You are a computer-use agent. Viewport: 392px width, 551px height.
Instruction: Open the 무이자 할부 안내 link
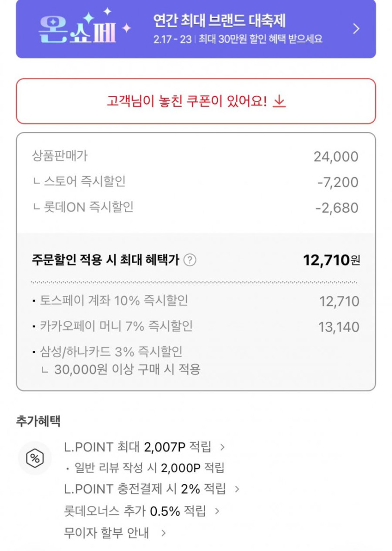(x=106, y=533)
